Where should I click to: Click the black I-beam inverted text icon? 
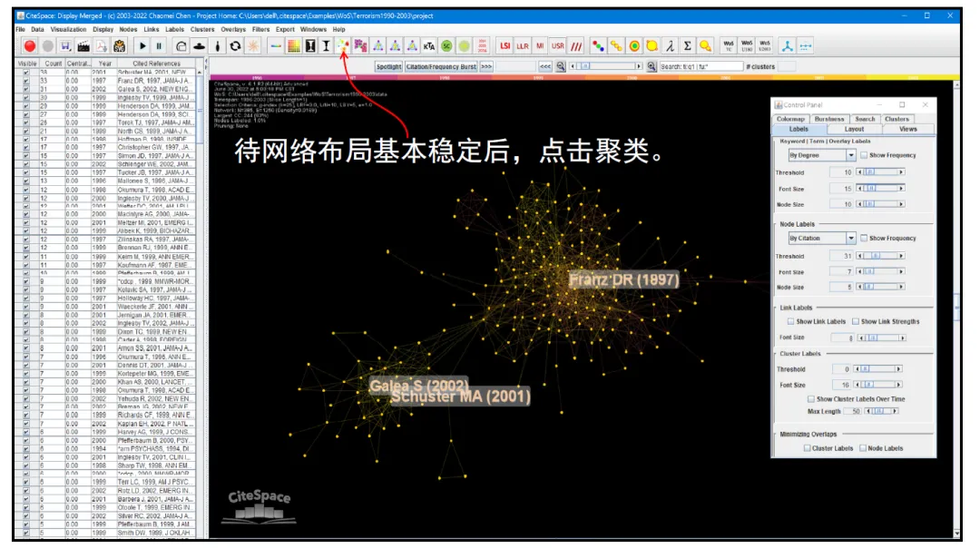click(310, 45)
